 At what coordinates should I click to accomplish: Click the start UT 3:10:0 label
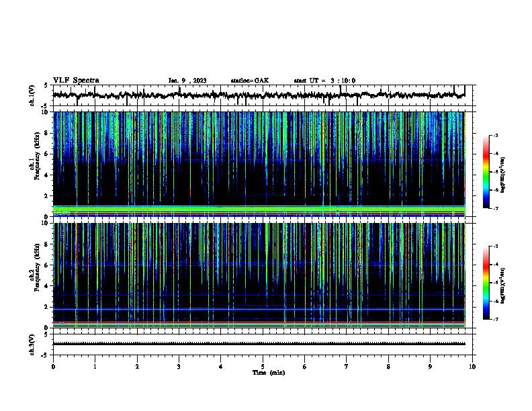324,81
